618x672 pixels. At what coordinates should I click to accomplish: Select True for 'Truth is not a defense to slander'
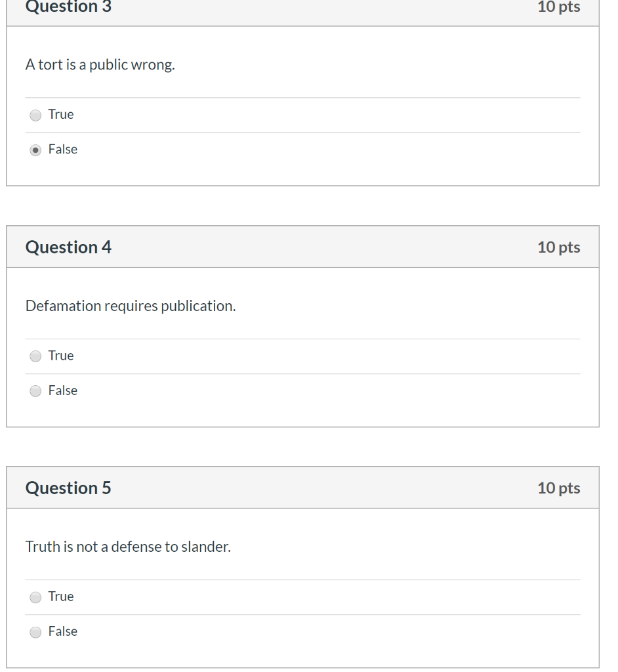point(35,597)
